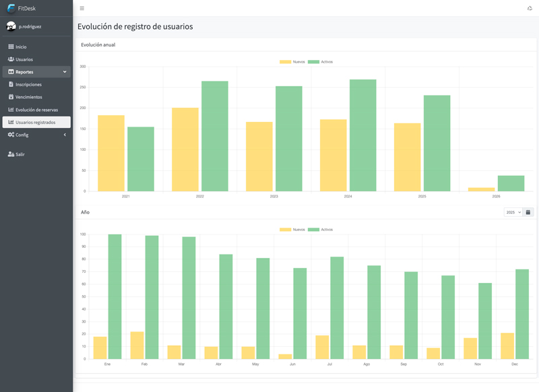
Task: Click the 2023 axis label
Action: (x=274, y=197)
